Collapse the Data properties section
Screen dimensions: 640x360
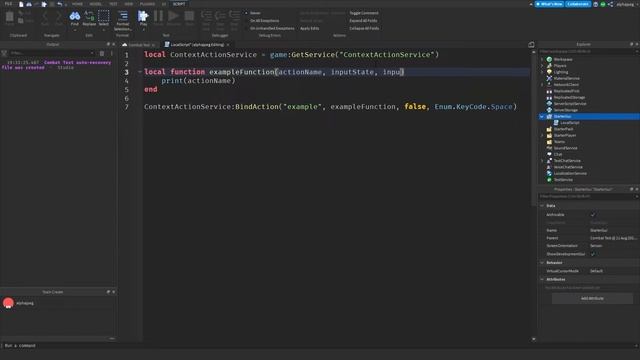click(x=542, y=206)
